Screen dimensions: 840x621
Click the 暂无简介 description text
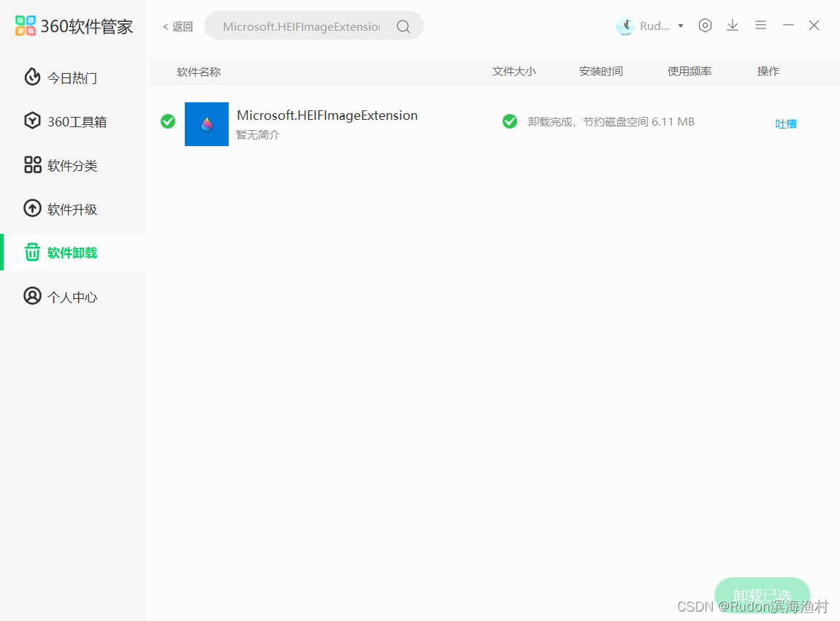pyautogui.click(x=258, y=135)
